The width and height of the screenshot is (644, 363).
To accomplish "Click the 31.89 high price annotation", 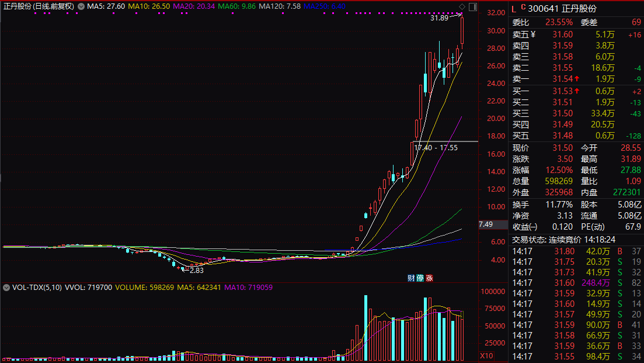I will (x=440, y=19).
